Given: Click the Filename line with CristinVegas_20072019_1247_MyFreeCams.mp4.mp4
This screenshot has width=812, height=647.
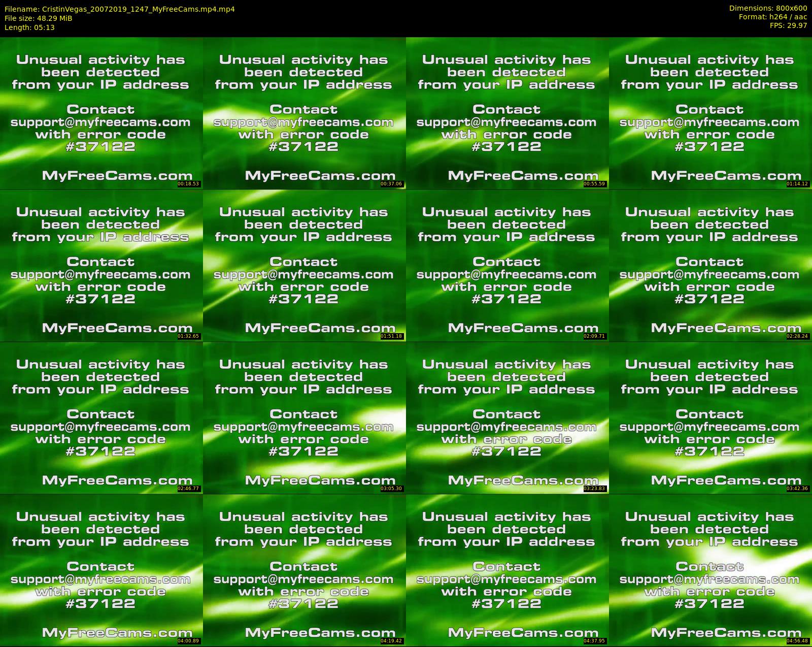Looking at the screenshot, I should point(120,9).
